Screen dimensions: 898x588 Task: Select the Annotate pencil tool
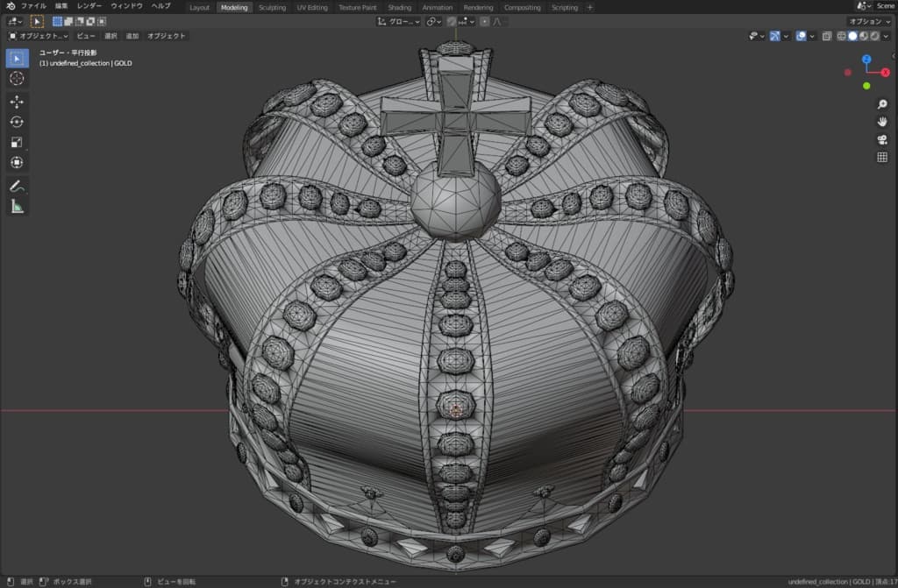[17, 186]
